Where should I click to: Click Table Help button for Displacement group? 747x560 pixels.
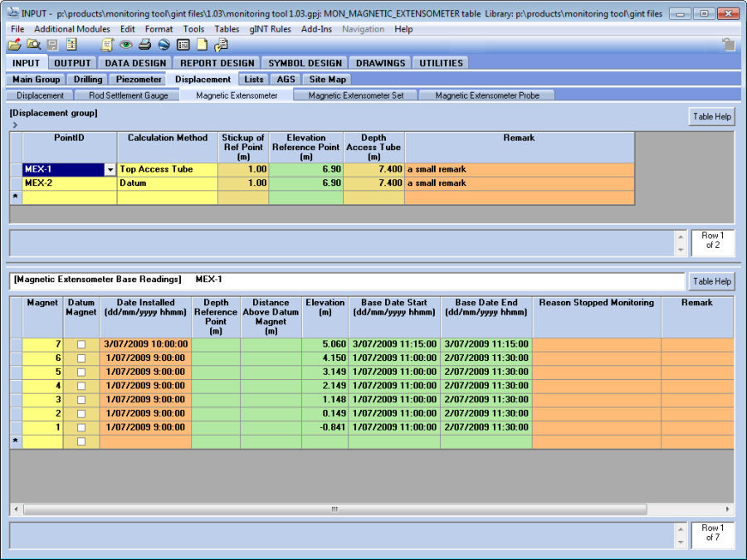(711, 117)
